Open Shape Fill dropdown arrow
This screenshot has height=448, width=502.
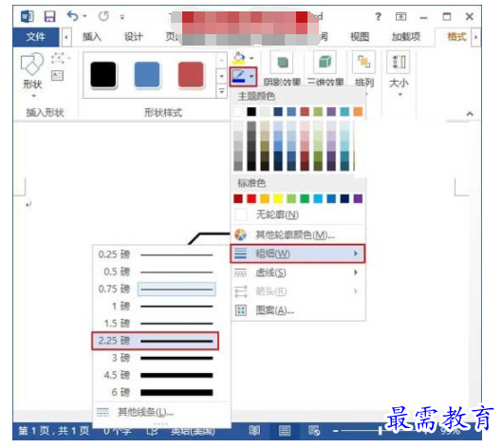click(x=251, y=58)
